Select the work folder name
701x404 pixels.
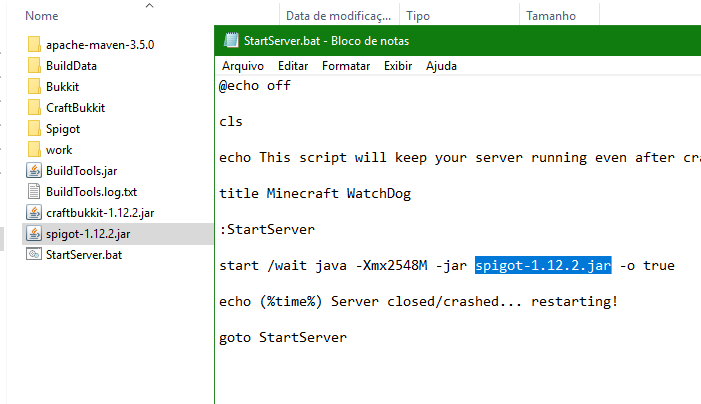pos(59,150)
